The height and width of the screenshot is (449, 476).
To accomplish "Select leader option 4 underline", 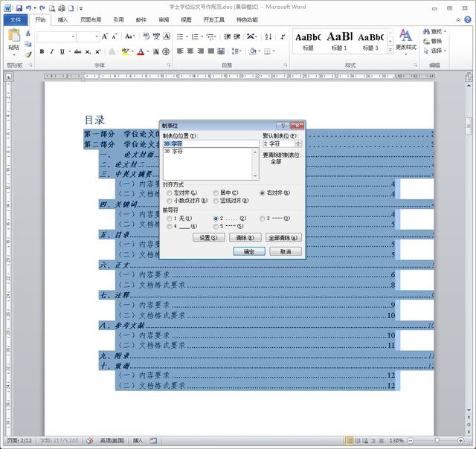I will click(170, 226).
